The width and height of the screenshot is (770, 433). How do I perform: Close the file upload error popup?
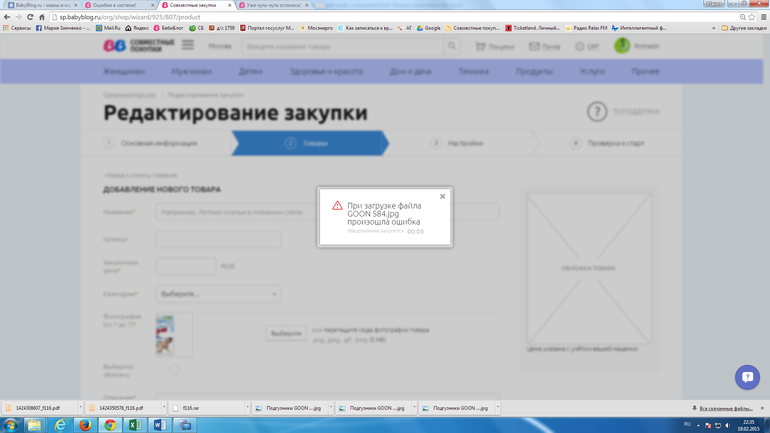coord(442,196)
